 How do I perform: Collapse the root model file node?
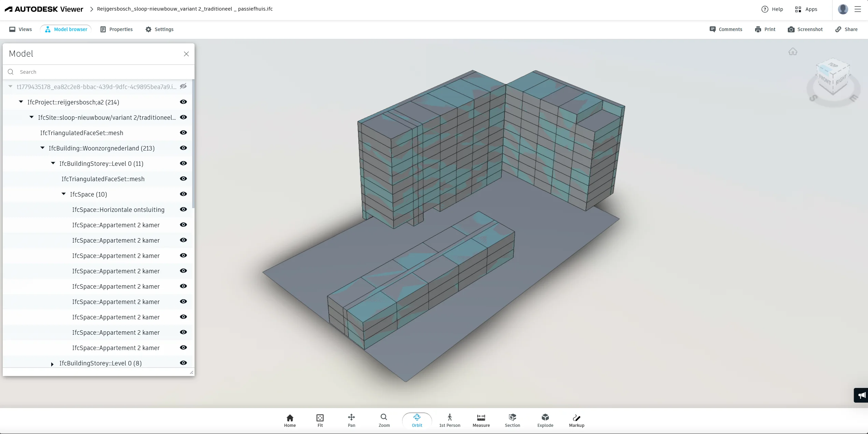[x=10, y=87]
